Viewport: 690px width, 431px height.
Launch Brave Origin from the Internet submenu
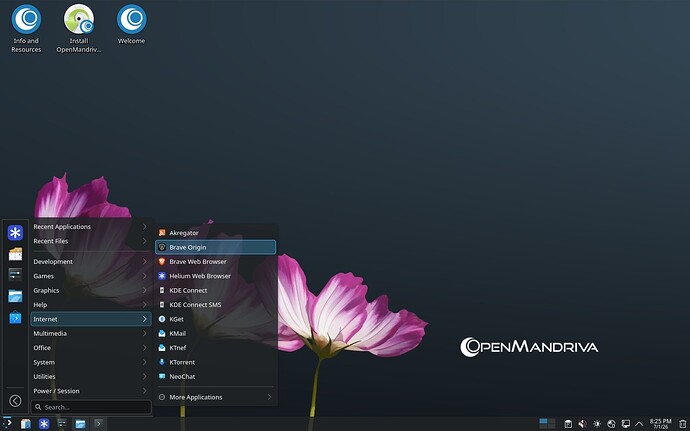216,247
